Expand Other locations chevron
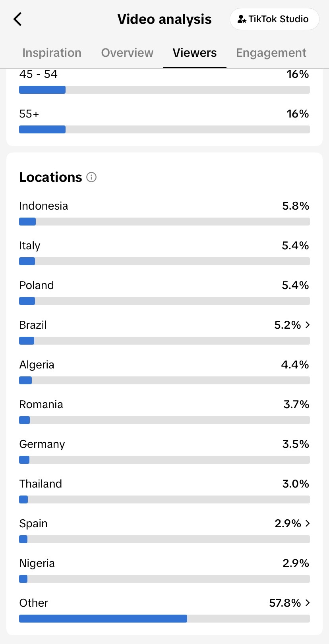This screenshot has width=329, height=644. (308, 603)
